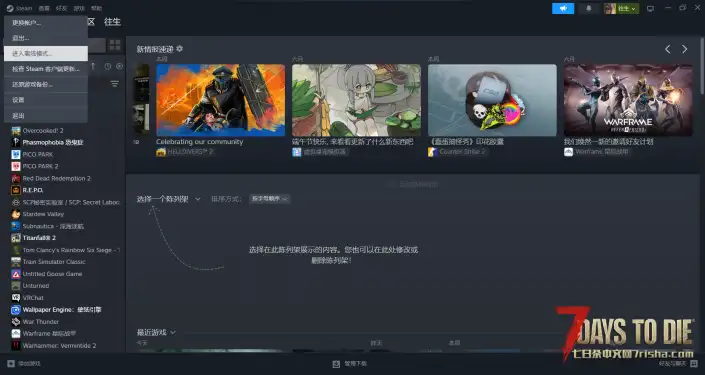The height and width of the screenshot is (375, 705).
Task: Open the 好友 (Friends) menu
Action: pos(62,8)
